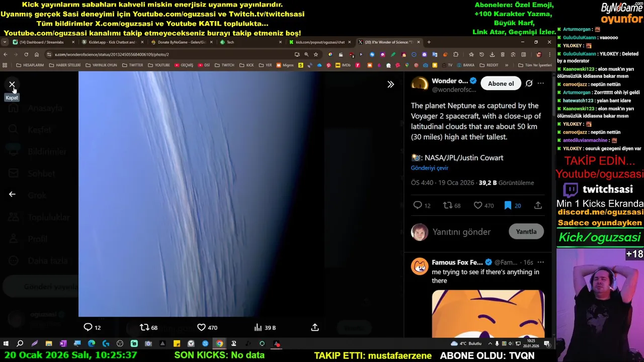Reload the page in Chrome
This screenshot has height=362, width=644.
[x=26, y=54]
